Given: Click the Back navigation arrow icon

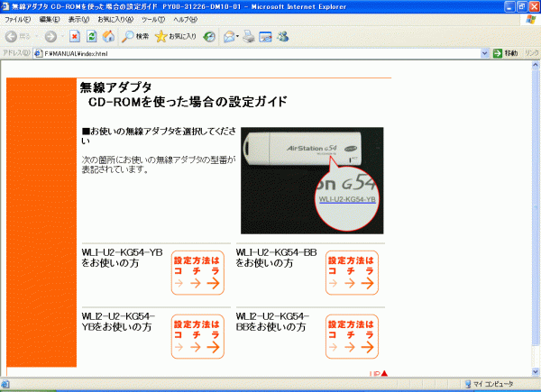Looking at the screenshot, I should pyautogui.click(x=11, y=36).
